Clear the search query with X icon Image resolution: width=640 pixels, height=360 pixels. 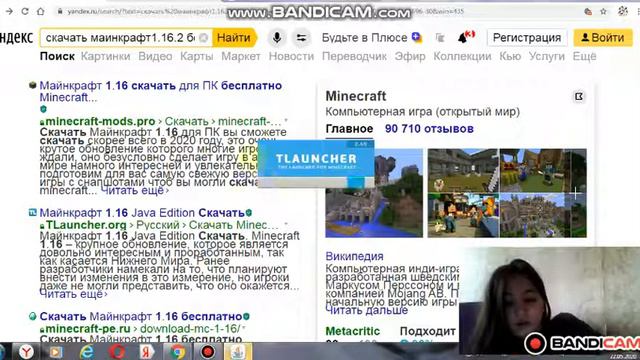[204, 38]
